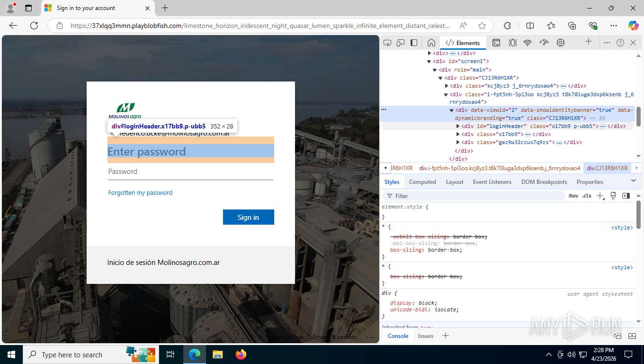The width and height of the screenshot is (644, 364).
Task: Expand the div class x17bb9 node
Action: click(x=458, y=134)
